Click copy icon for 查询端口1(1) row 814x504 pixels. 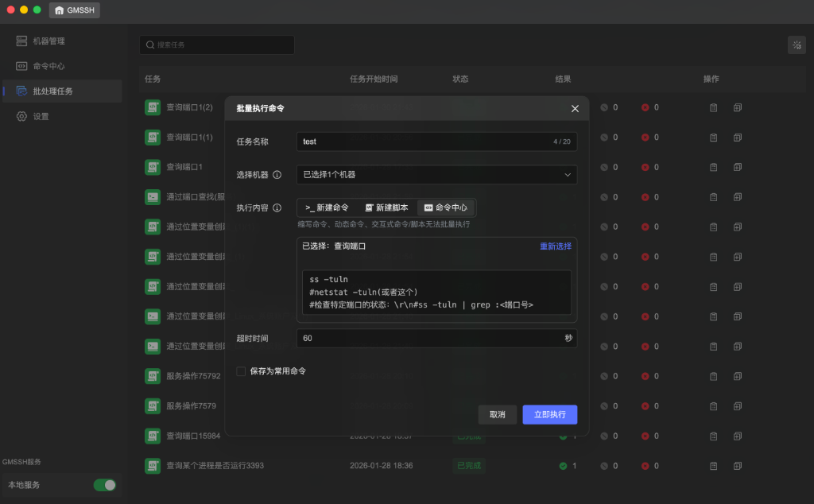click(x=738, y=138)
